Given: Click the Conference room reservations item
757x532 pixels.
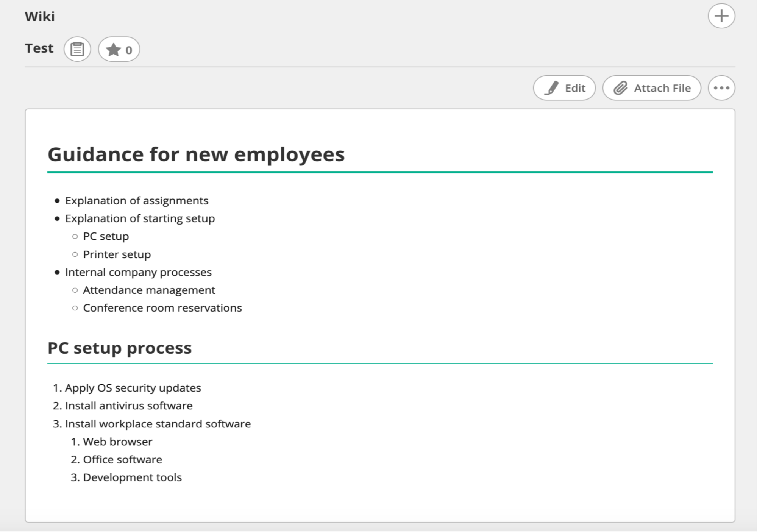Looking at the screenshot, I should (162, 308).
